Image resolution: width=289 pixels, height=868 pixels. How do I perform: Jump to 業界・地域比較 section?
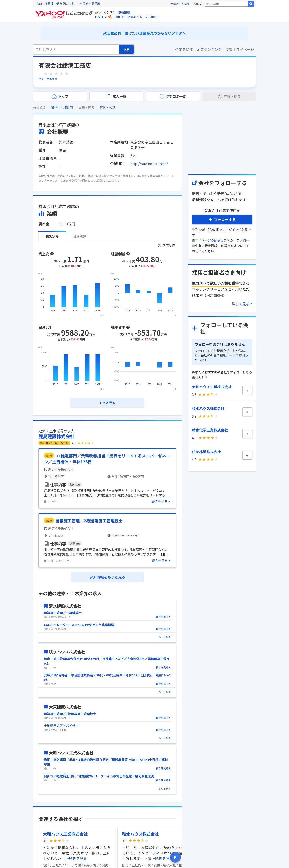[62, 107]
